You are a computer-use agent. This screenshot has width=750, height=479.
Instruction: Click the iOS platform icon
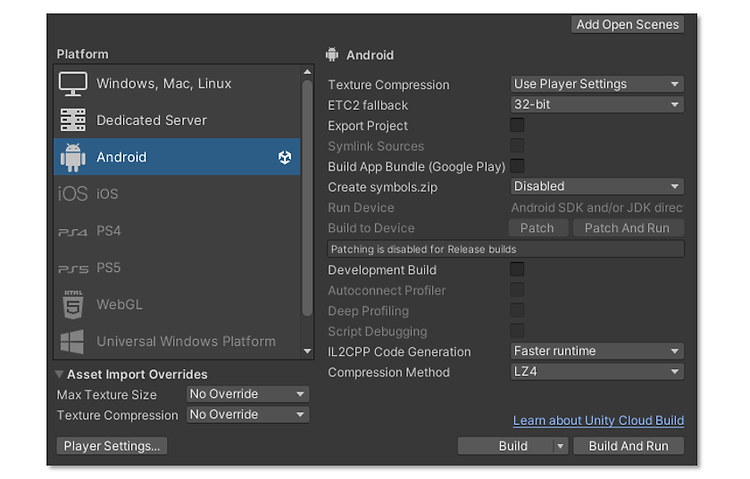click(73, 194)
